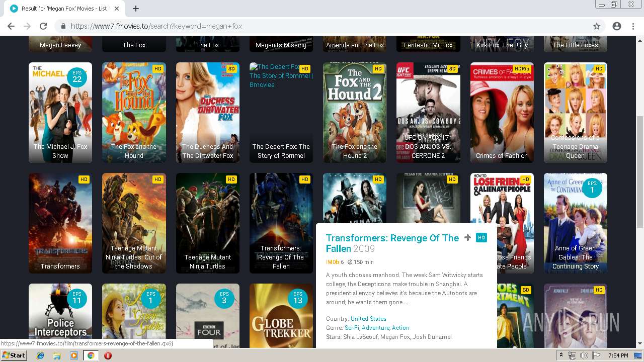The image size is (644, 362).
Task: Reload the current page
Action: pos(43,26)
